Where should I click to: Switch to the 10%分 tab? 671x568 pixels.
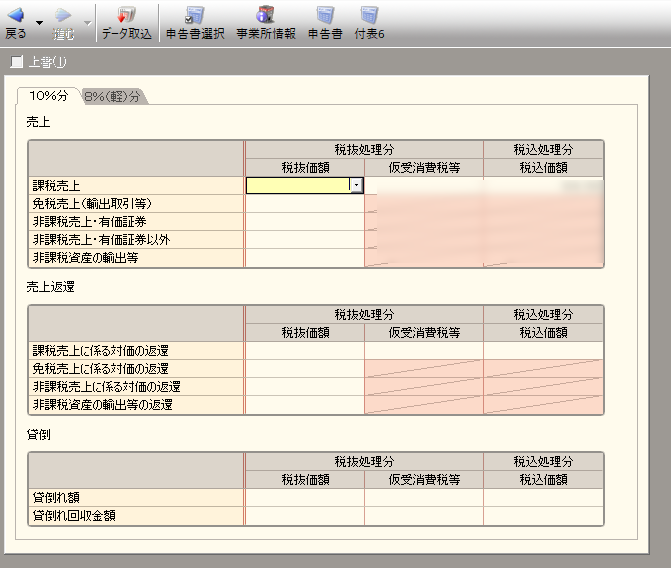(x=48, y=96)
